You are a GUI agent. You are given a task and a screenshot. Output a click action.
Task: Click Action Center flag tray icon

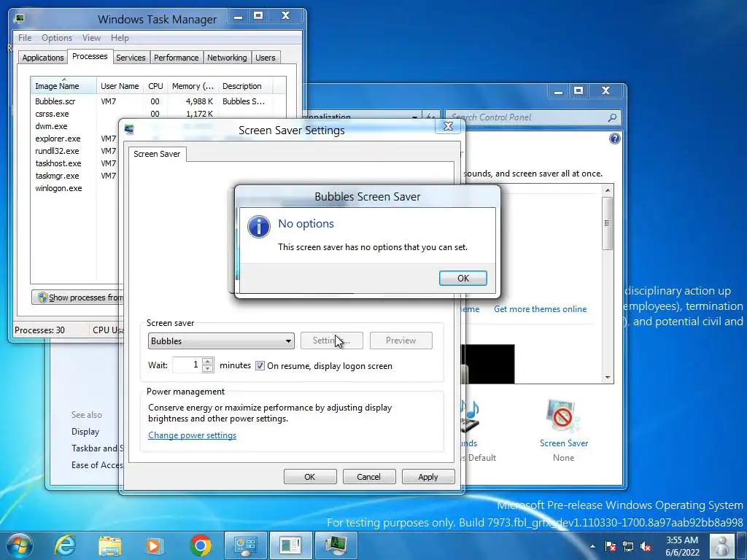coord(611,547)
